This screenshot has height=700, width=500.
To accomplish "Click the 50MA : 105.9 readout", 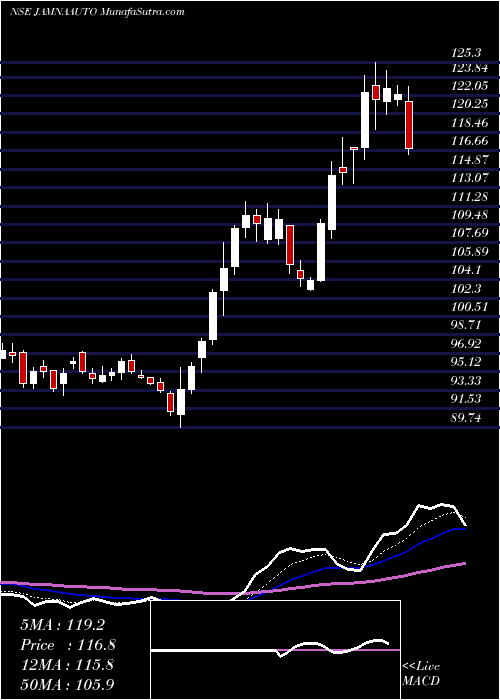I will (x=68, y=684).
